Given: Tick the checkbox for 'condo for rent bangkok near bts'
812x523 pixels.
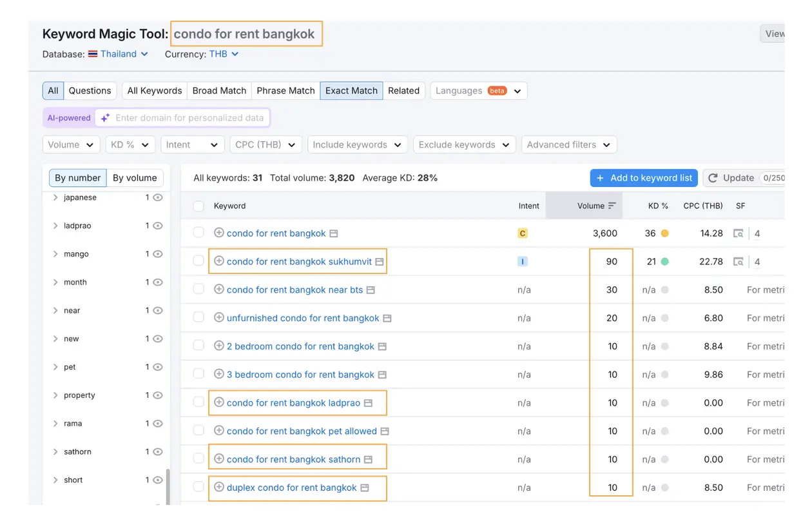Looking at the screenshot, I should (198, 289).
